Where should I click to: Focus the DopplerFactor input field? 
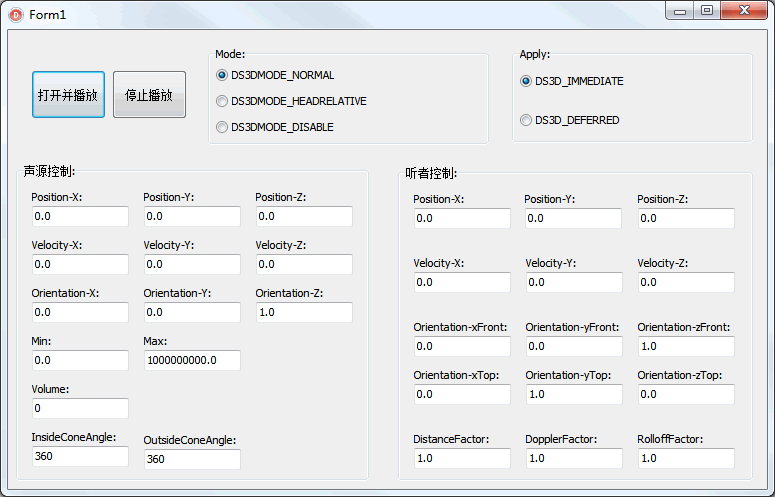[574, 458]
